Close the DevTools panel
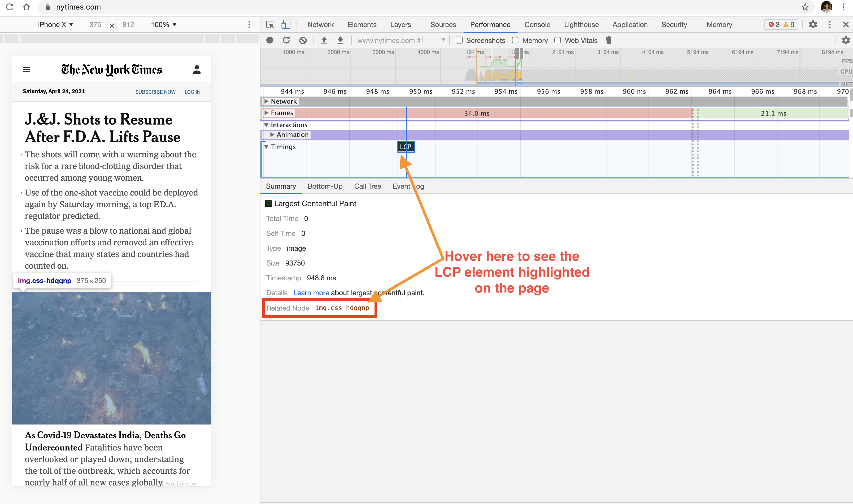The image size is (853, 504). point(846,24)
